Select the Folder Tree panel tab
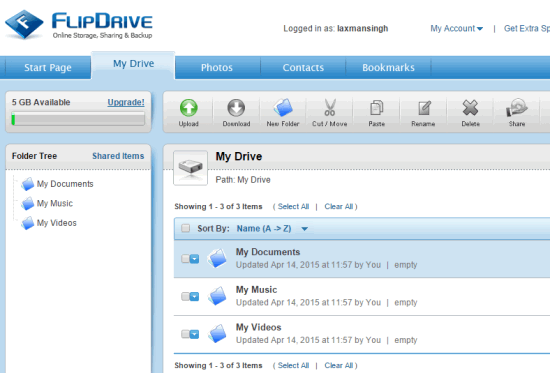 pos(34,156)
